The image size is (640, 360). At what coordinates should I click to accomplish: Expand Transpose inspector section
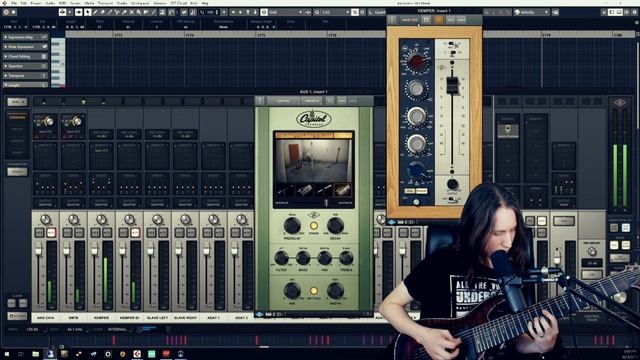[25, 76]
